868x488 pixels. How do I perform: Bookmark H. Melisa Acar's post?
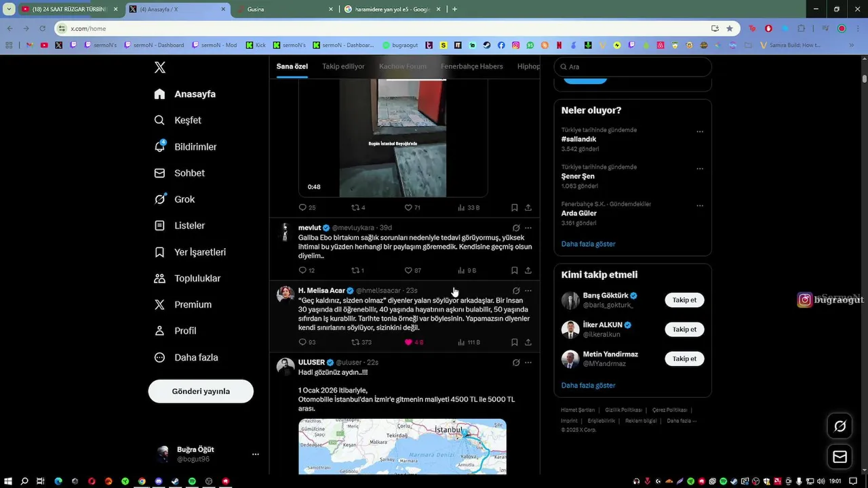515,342
